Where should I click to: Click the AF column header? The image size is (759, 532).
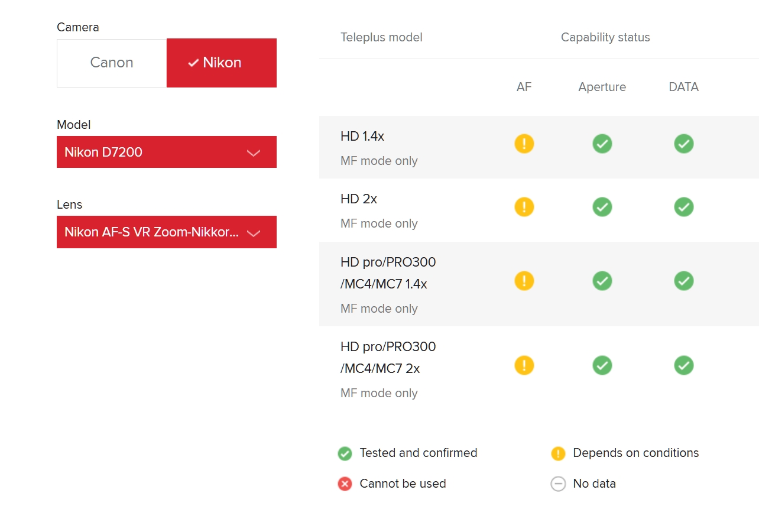tap(524, 87)
